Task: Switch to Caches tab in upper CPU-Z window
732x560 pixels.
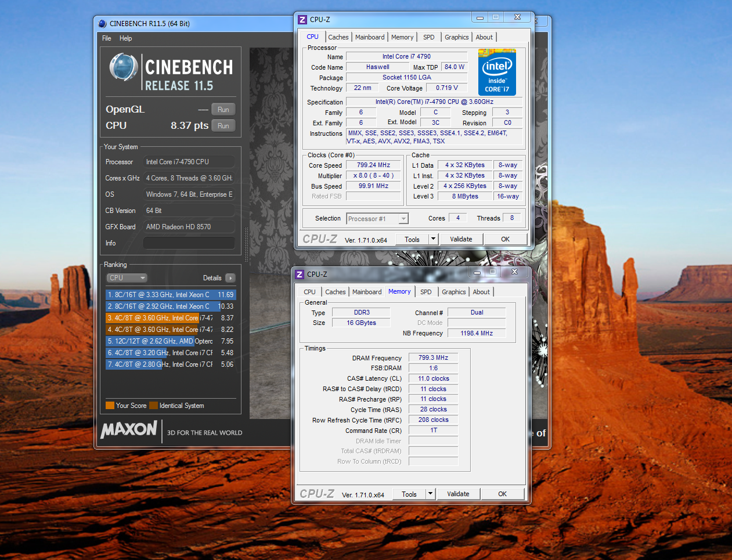Action: pos(338,37)
